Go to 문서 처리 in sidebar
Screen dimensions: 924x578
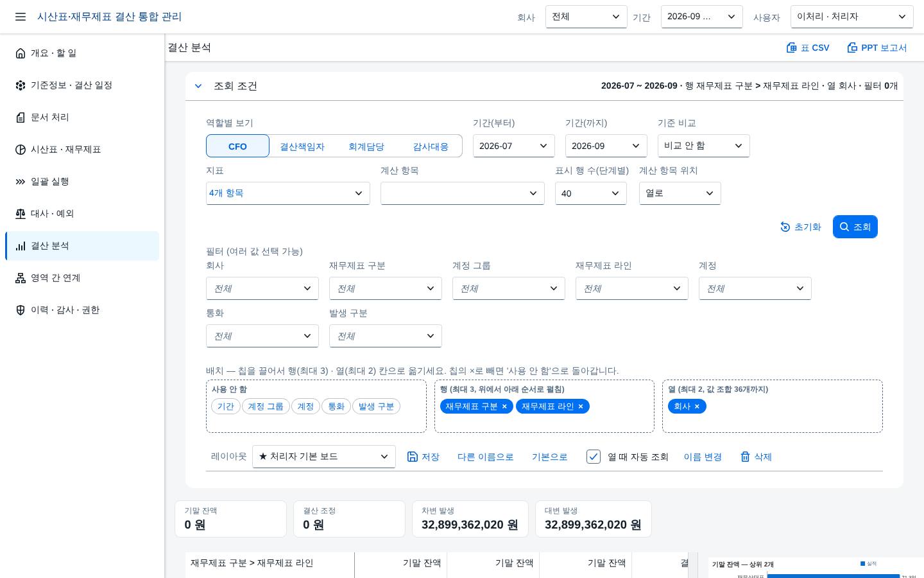pos(82,118)
